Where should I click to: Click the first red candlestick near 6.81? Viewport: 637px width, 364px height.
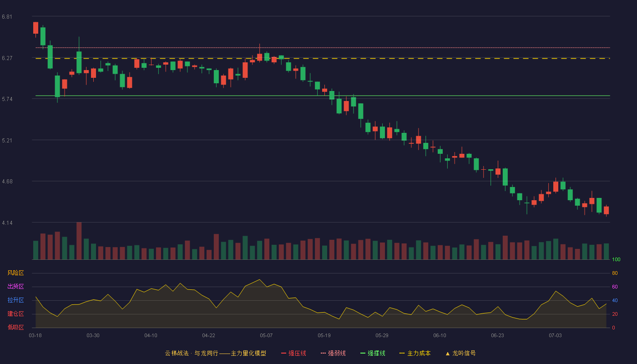point(35,28)
